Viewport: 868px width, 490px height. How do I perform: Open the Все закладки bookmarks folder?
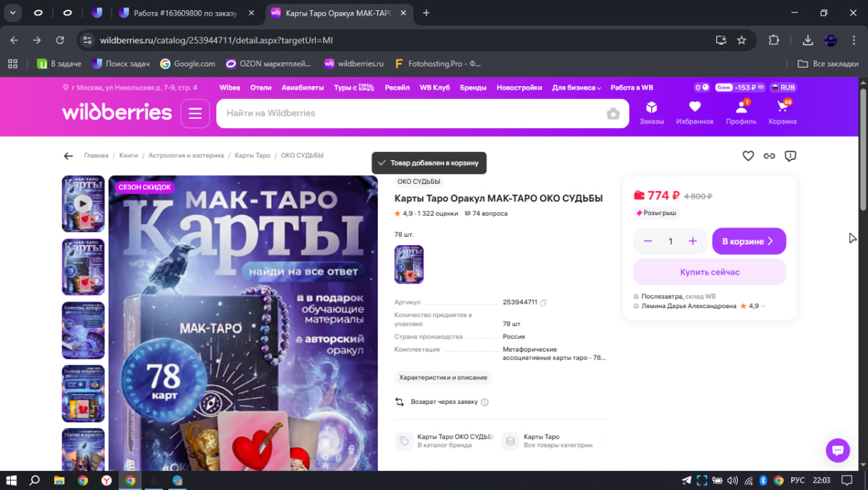(x=828, y=64)
